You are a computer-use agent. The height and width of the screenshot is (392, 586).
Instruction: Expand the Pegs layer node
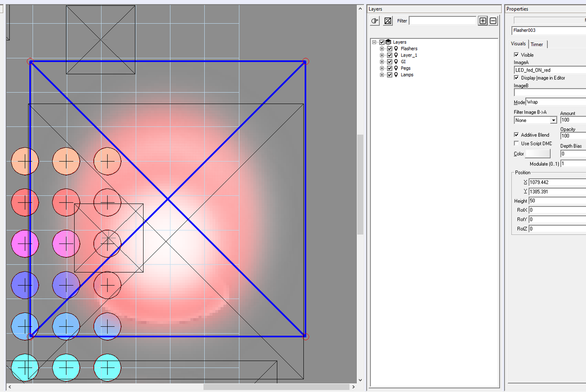coord(382,69)
